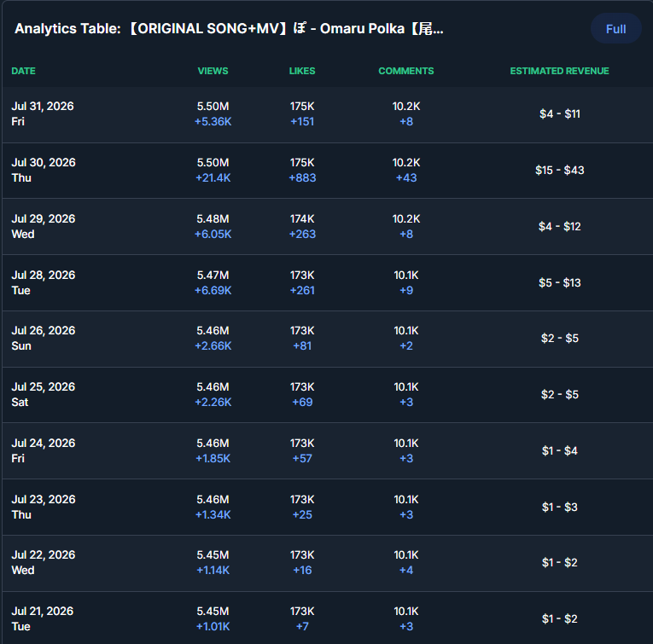Image resolution: width=653 pixels, height=644 pixels.
Task: Click the +21.4K views change value
Action: (x=213, y=178)
